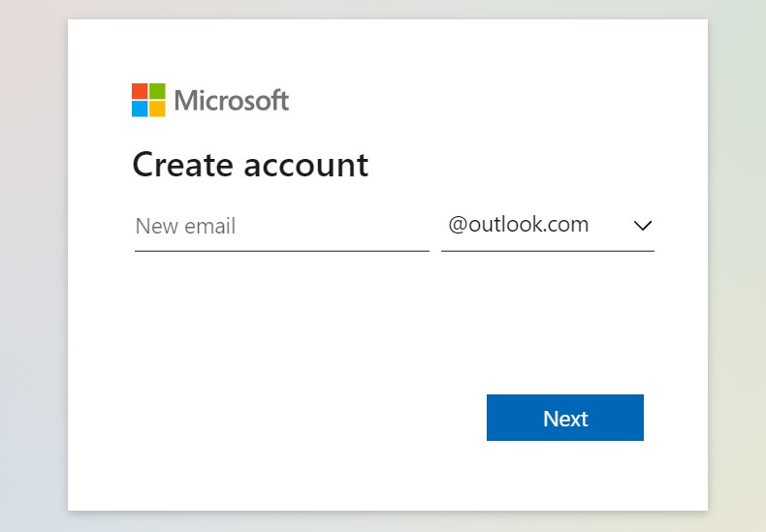Click the white Next label text

click(565, 419)
